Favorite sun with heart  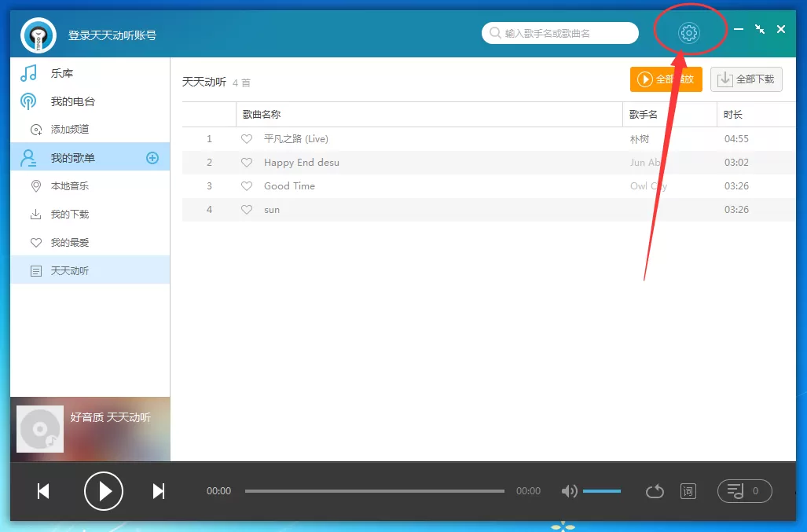point(247,210)
